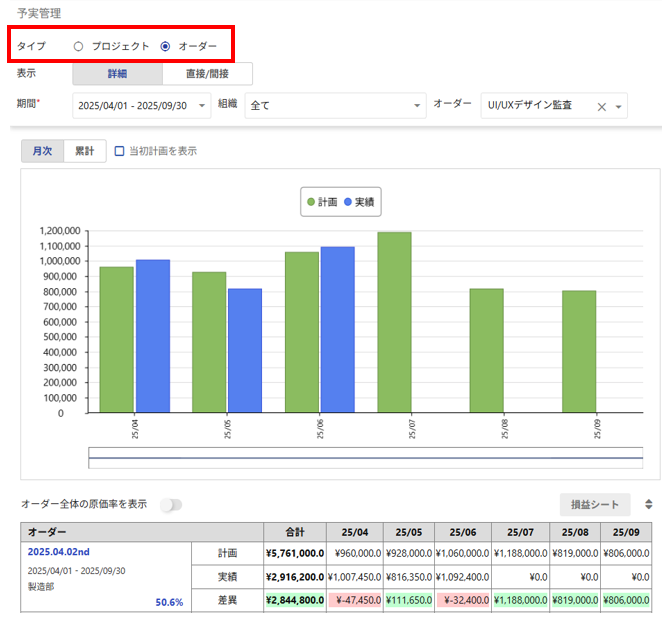Screen dimensions: 662x620
Task: Click the ¥-47,450.0 variance cell
Action: click(355, 600)
